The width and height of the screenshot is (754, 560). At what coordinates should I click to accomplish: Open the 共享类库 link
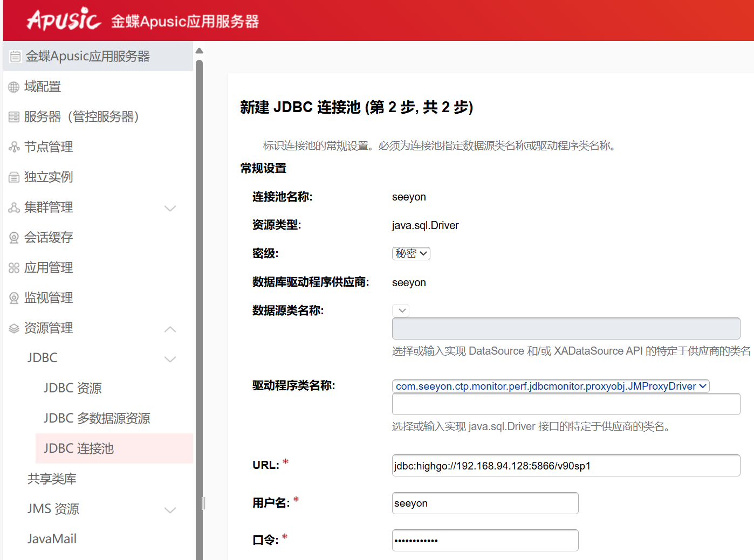tap(52, 479)
